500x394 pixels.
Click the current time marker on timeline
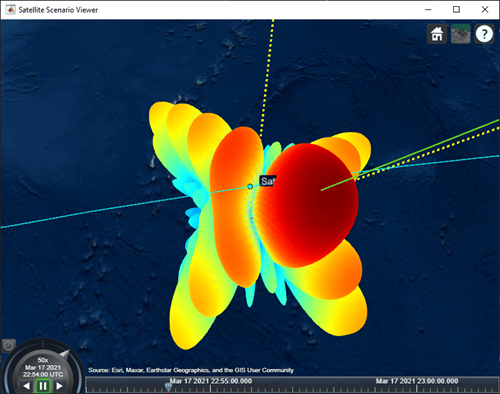(168, 387)
